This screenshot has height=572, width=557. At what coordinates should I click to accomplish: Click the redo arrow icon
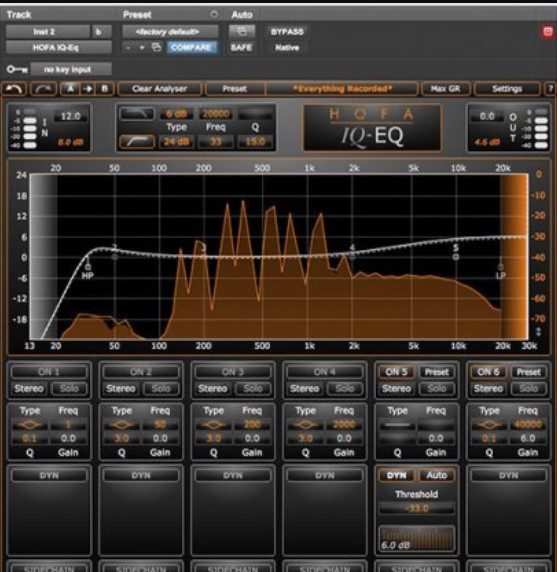[x=43, y=89]
